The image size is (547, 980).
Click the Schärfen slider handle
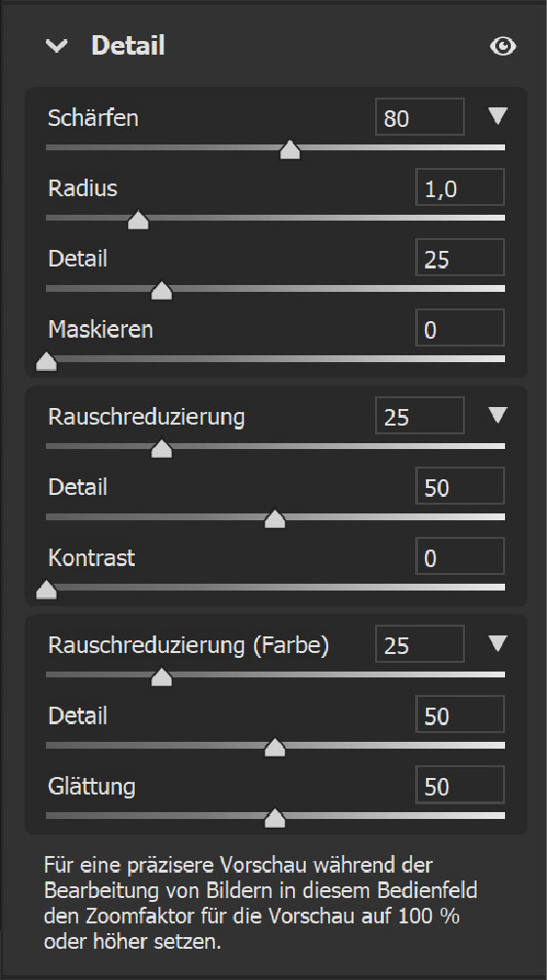[289, 150]
